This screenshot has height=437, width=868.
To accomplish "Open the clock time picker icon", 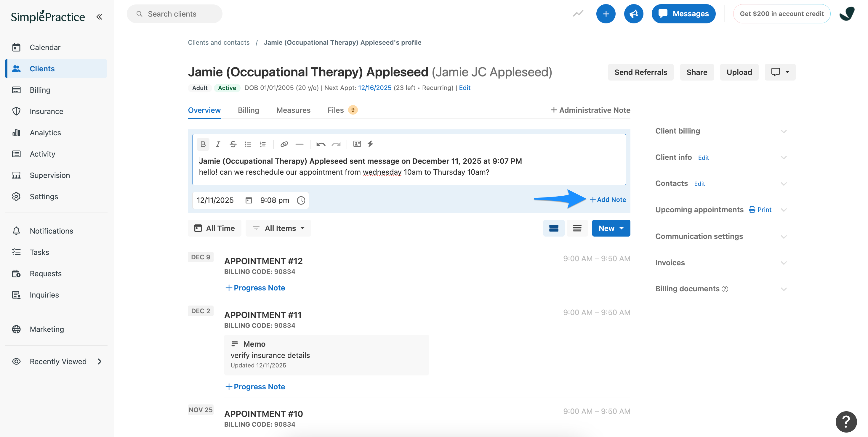I will coord(301,200).
